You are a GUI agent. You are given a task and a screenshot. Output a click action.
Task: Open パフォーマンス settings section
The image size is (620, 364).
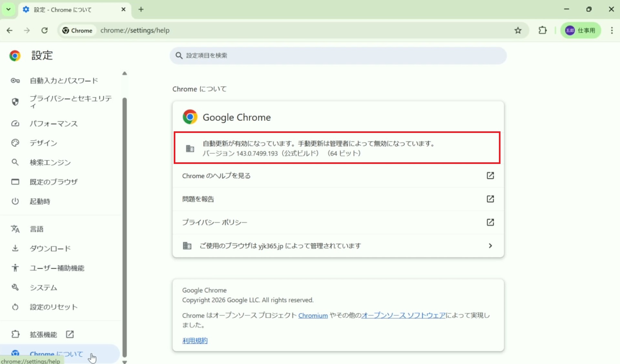coord(54,124)
